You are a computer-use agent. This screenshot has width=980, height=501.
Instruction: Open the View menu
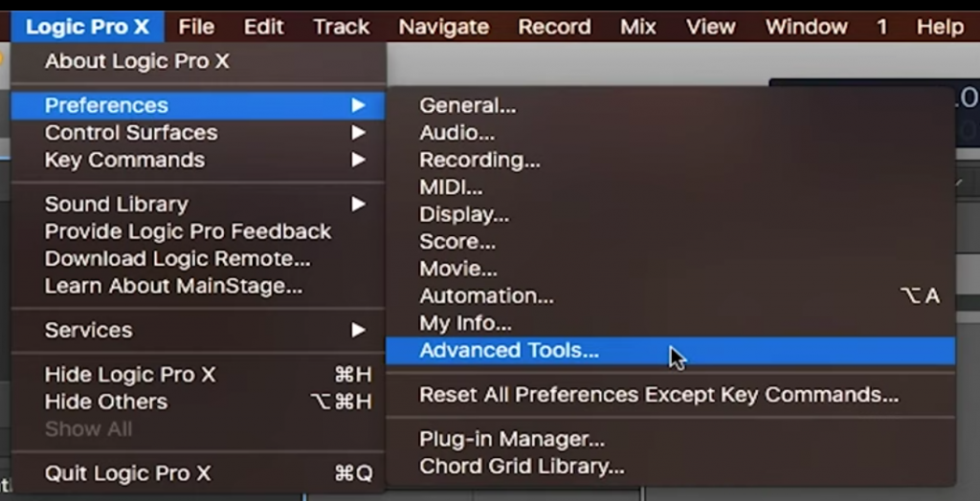(711, 27)
